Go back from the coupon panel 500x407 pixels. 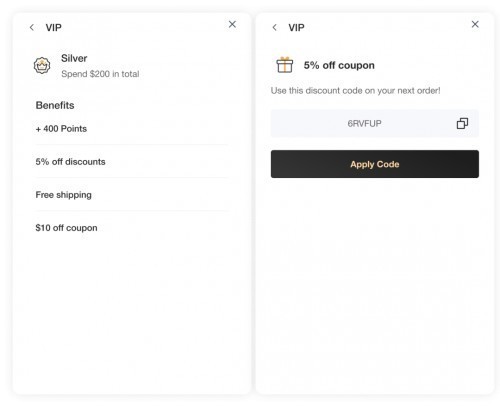(x=274, y=27)
